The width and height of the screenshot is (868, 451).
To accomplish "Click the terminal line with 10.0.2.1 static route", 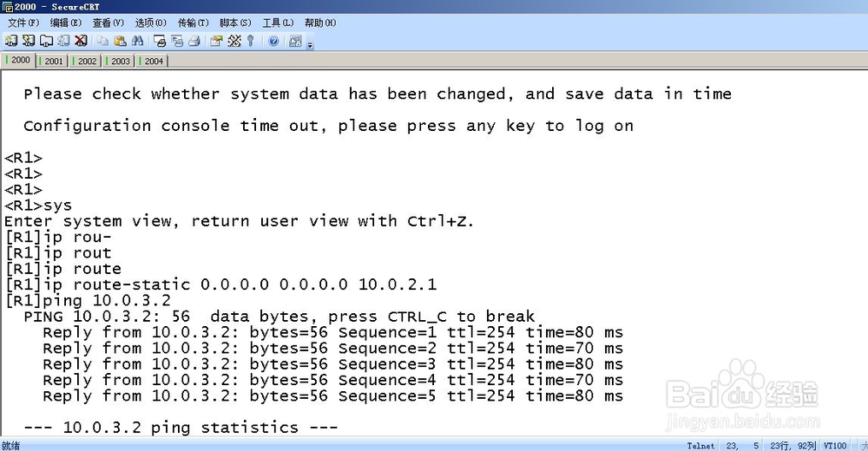I will (x=220, y=284).
